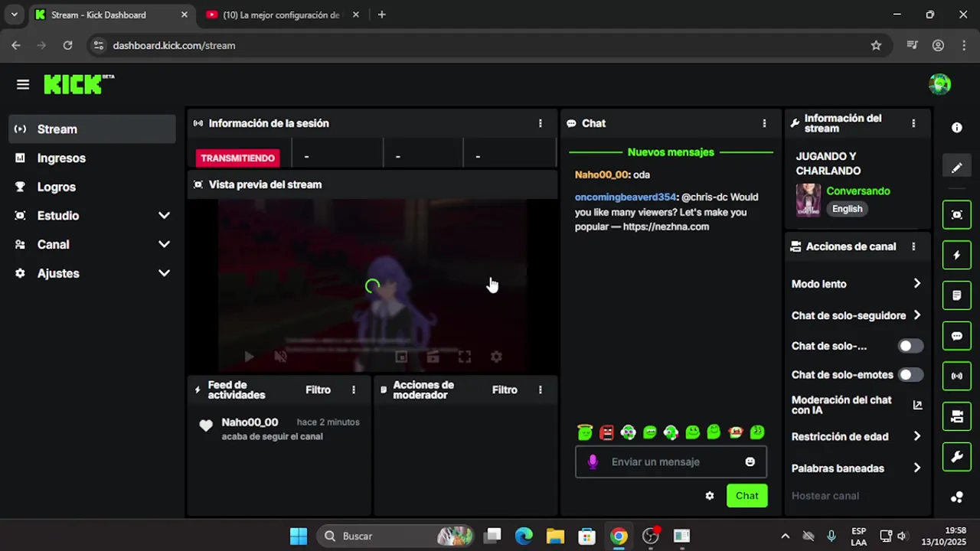This screenshot has height=551, width=980.
Task: Click username oncomingbeaverd354 in chat
Action: [x=626, y=197]
